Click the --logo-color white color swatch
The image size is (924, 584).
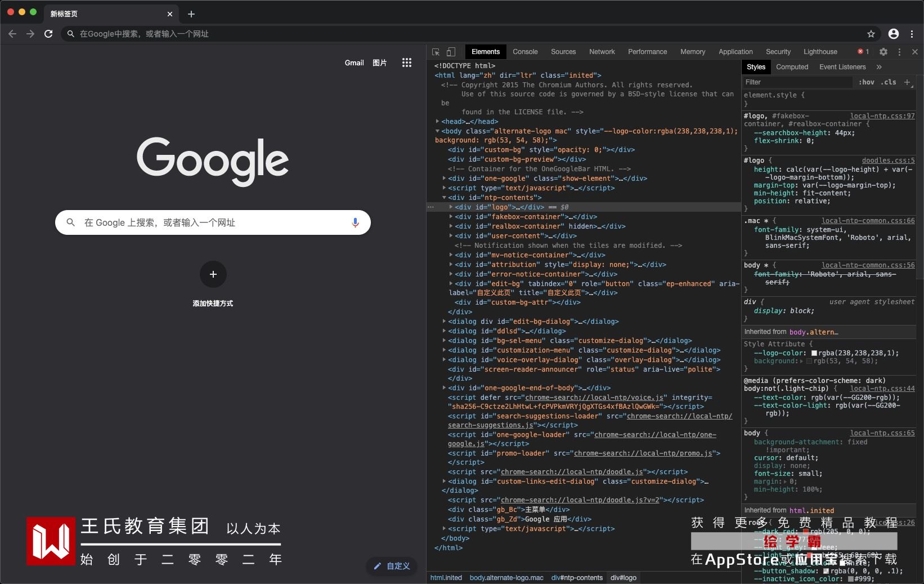tap(814, 353)
